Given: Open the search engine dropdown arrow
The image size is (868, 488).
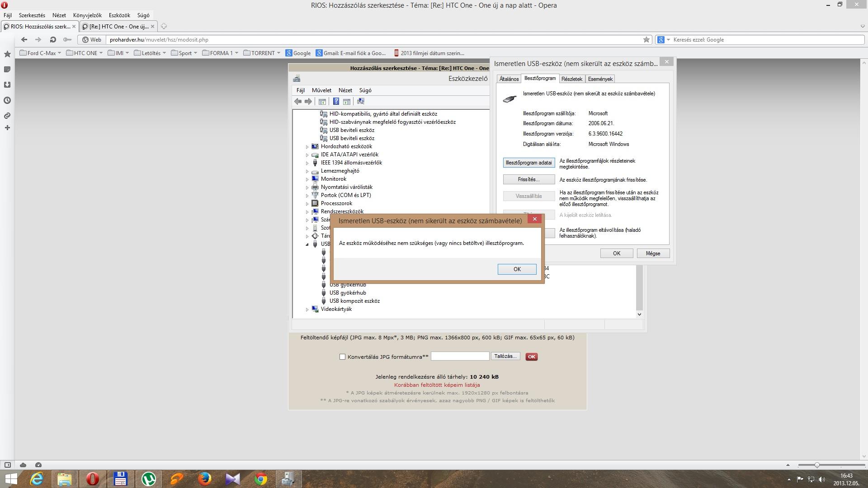Looking at the screenshot, I should pyautogui.click(x=669, y=40).
